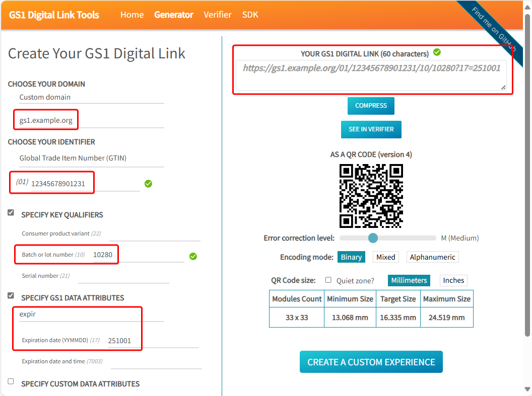Open the Global Trade Item Number identifier dropdown

[x=92, y=158]
